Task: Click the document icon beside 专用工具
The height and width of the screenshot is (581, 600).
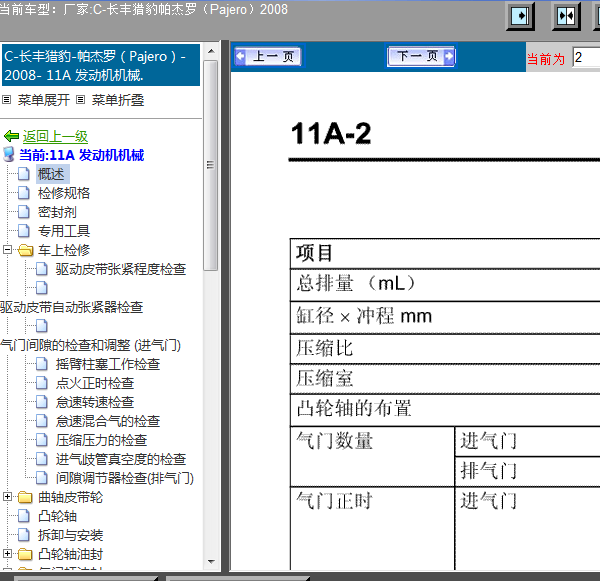Action: pos(24,231)
